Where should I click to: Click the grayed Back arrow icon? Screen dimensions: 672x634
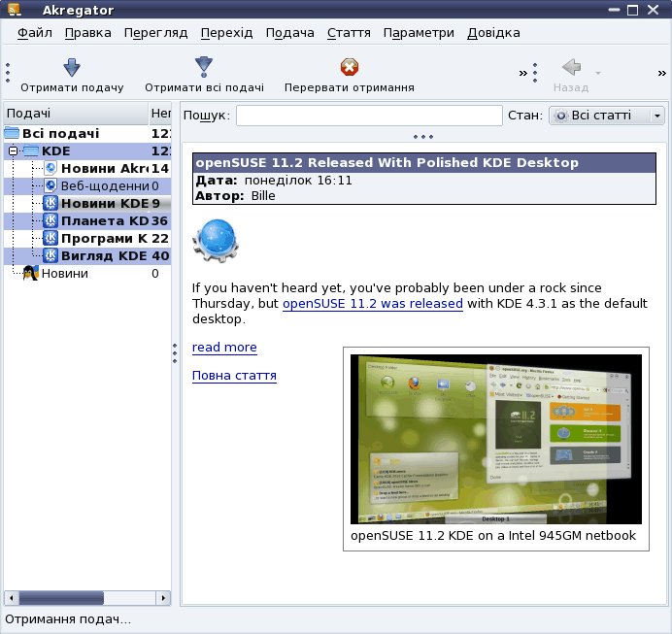[571, 67]
